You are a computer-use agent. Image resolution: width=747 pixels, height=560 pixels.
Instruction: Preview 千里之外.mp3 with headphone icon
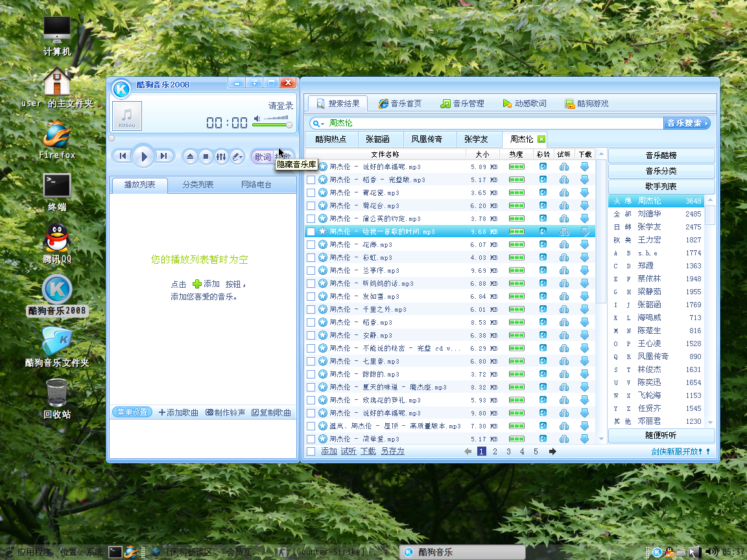(564, 309)
